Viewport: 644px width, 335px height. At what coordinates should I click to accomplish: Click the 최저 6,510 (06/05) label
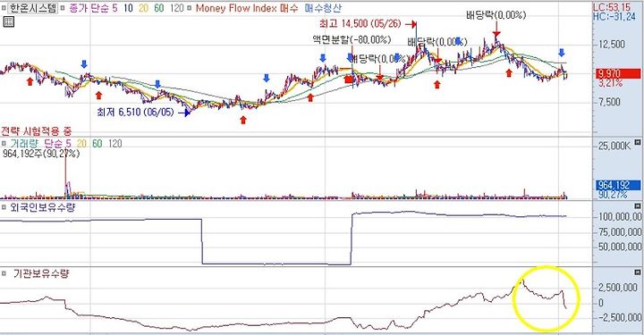click(136, 112)
